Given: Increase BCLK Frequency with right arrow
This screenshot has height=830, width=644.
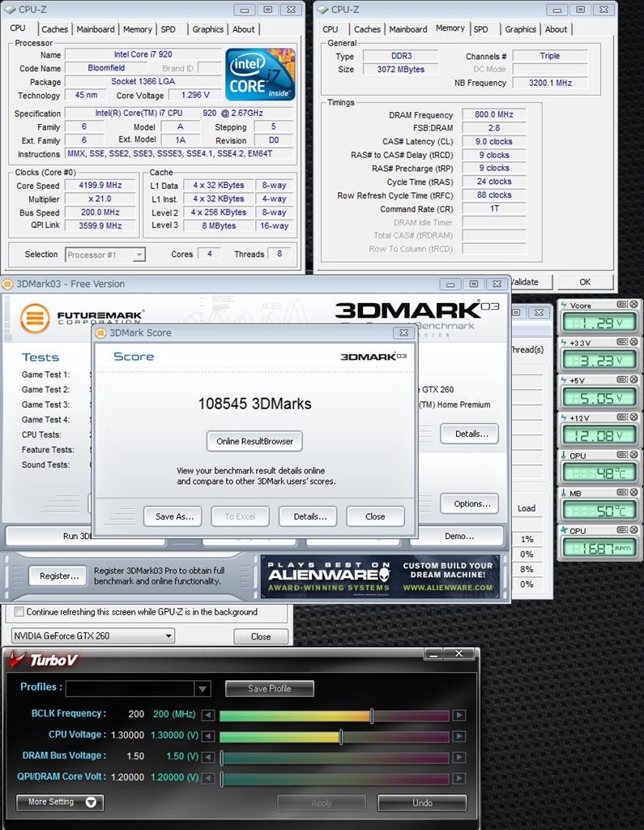Looking at the screenshot, I should [x=459, y=715].
